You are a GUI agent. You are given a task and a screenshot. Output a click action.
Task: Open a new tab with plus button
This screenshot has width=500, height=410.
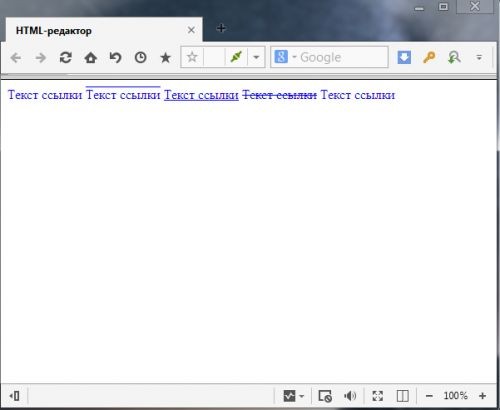(221, 28)
